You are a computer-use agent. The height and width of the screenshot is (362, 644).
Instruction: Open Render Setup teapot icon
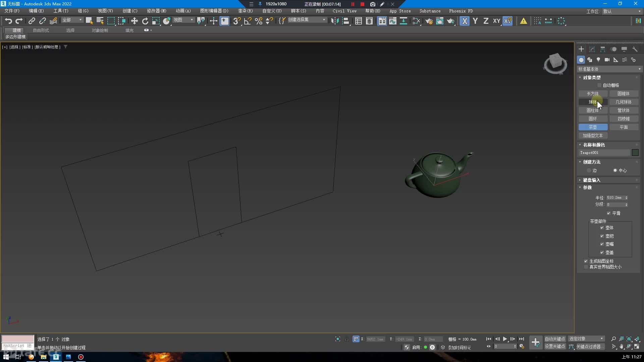[429, 21]
